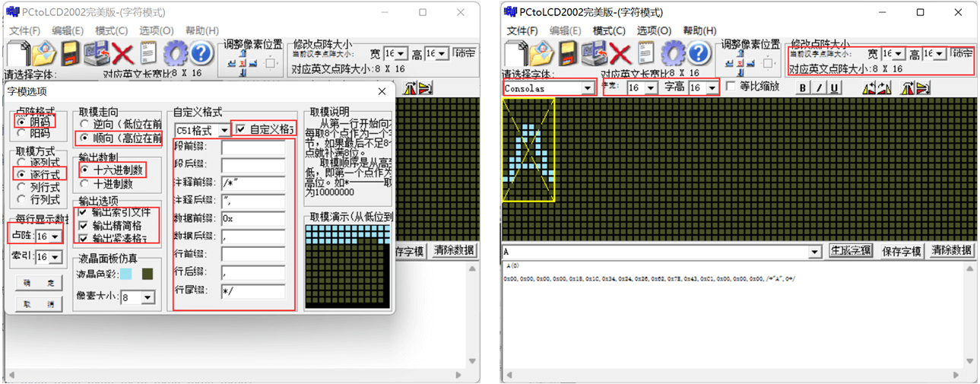Click Open folder icon in left window

pos(44,54)
